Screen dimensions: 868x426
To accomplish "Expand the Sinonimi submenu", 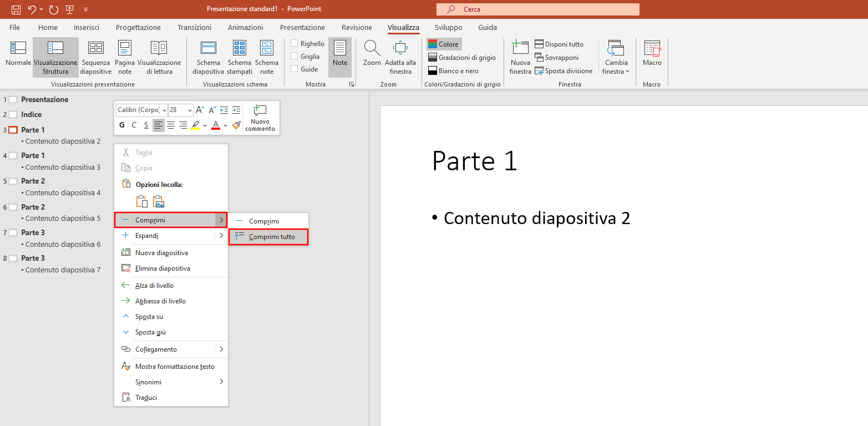I will pyautogui.click(x=221, y=382).
